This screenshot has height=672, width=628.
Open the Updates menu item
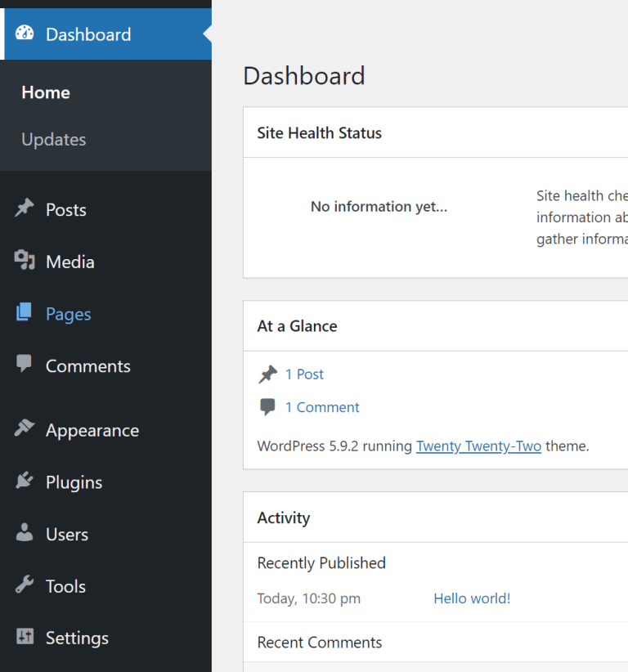[x=53, y=139]
